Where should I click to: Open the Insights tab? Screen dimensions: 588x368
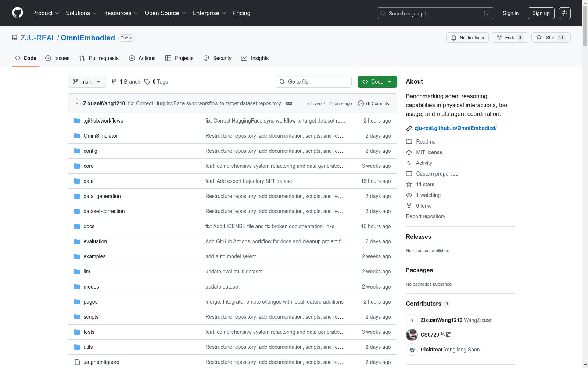255,58
